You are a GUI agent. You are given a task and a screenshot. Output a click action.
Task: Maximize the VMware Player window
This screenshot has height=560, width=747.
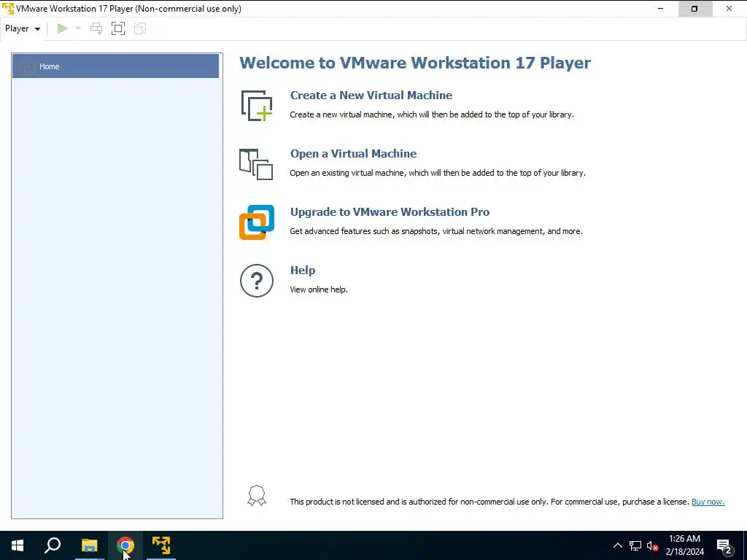tap(694, 9)
